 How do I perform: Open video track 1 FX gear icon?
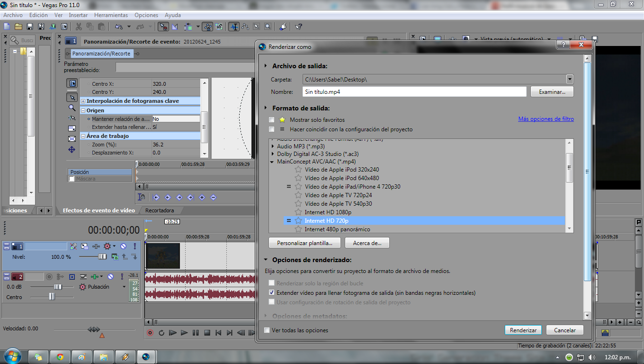(x=107, y=246)
